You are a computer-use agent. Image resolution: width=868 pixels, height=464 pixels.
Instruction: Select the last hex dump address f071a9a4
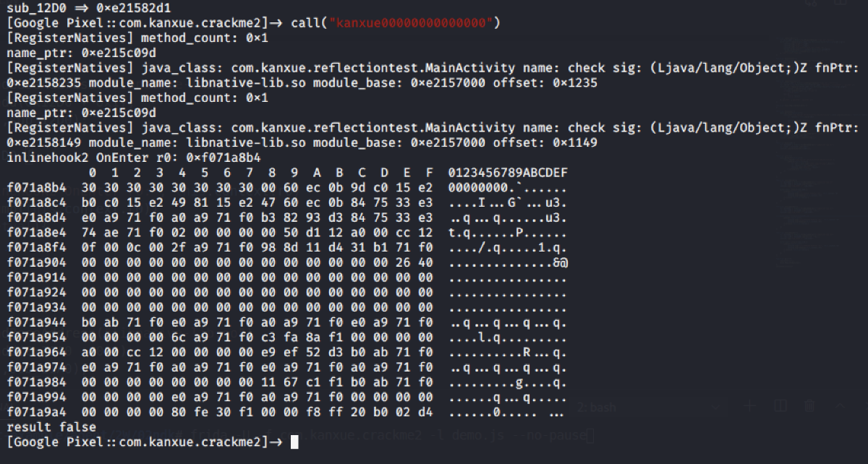click(x=37, y=413)
